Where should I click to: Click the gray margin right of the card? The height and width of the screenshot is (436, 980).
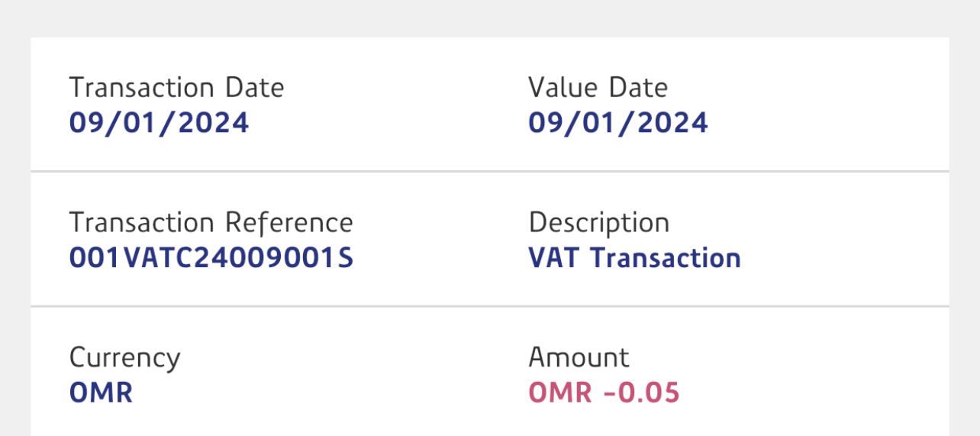pyautogui.click(x=965, y=229)
